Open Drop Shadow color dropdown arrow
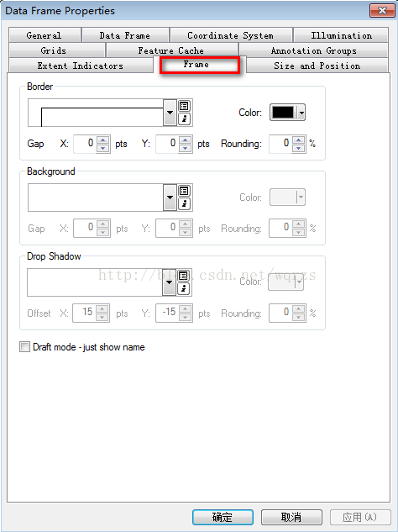 tap(300, 282)
